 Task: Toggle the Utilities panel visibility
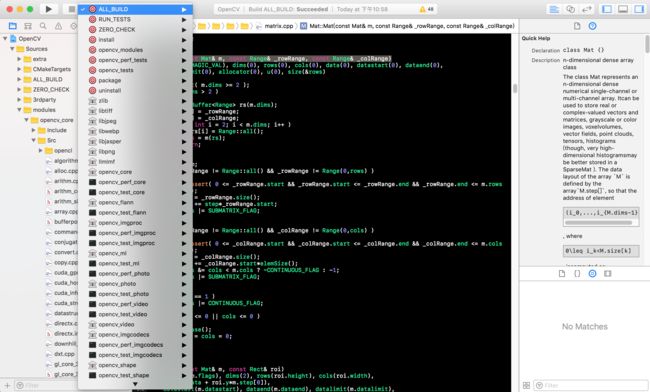tap(639, 9)
